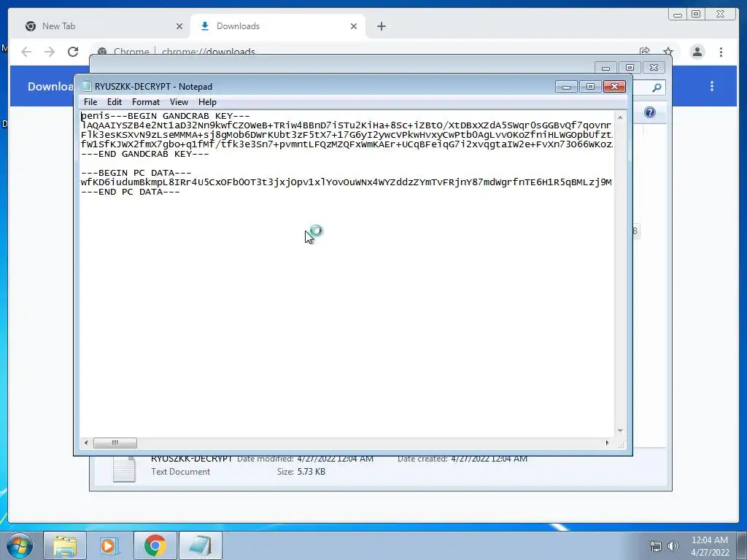The image size is (747, 560).
Task: Click the Notepad horizontal scrollbar thumb
Action: (115, 443)
